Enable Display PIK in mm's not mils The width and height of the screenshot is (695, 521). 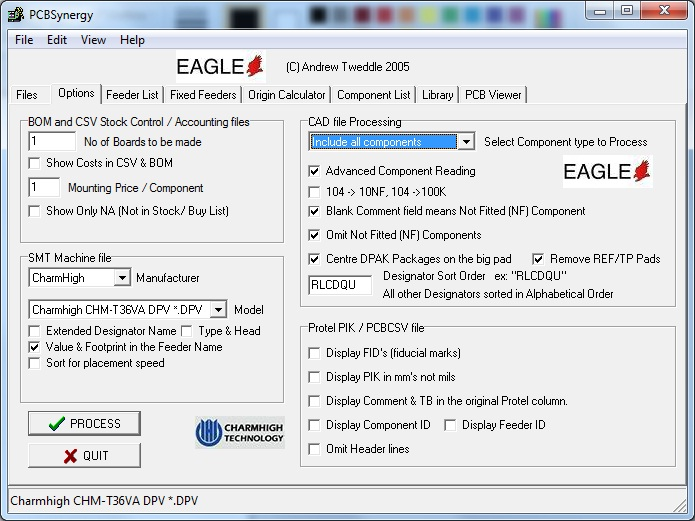(314, 377)
